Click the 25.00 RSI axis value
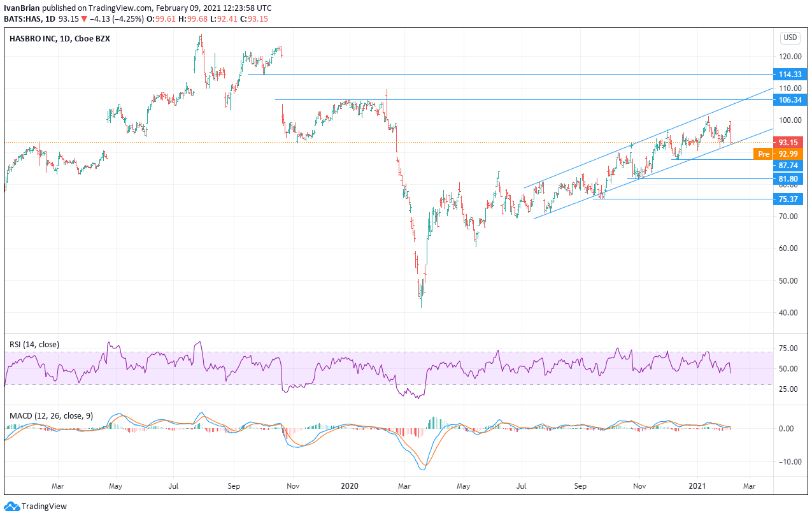Viewport: 812px width, 518px height. 790,389
